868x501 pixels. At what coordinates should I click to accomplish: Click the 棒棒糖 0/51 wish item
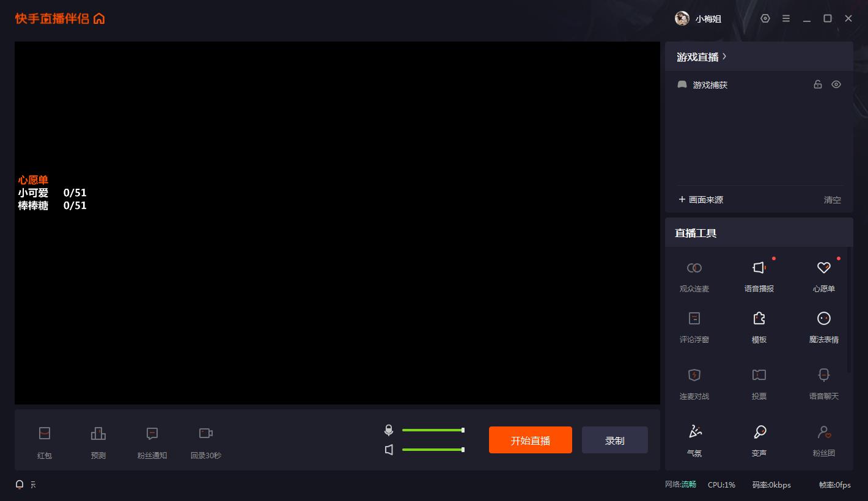click(53, 206)
